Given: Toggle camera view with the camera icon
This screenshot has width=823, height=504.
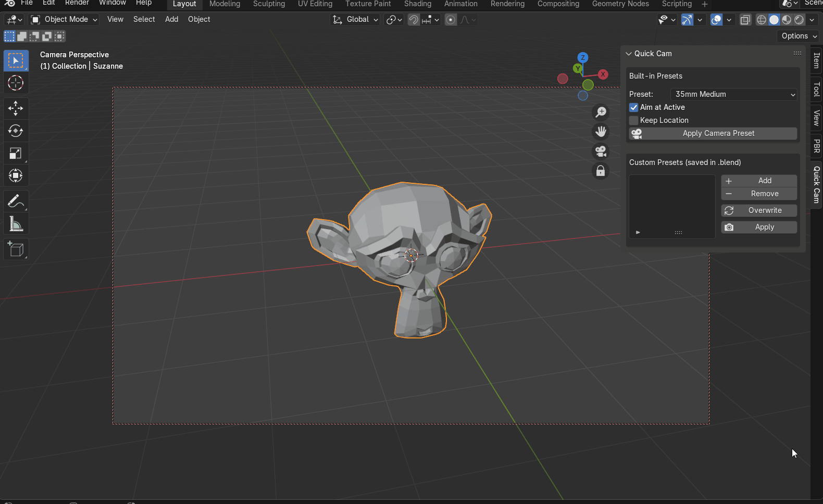Looking at the screenshot, I should (x=601, y=151).
